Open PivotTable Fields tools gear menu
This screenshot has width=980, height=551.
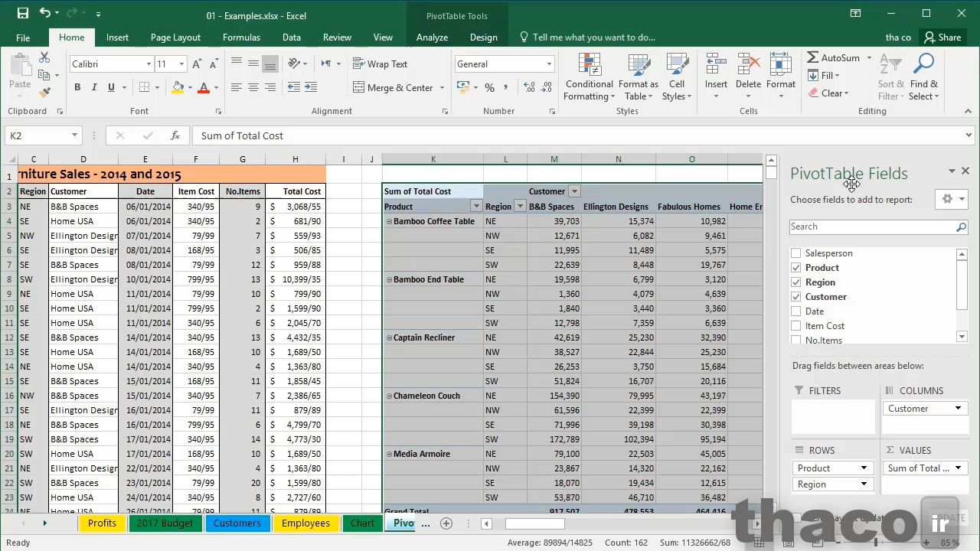[x=952, y=199]
